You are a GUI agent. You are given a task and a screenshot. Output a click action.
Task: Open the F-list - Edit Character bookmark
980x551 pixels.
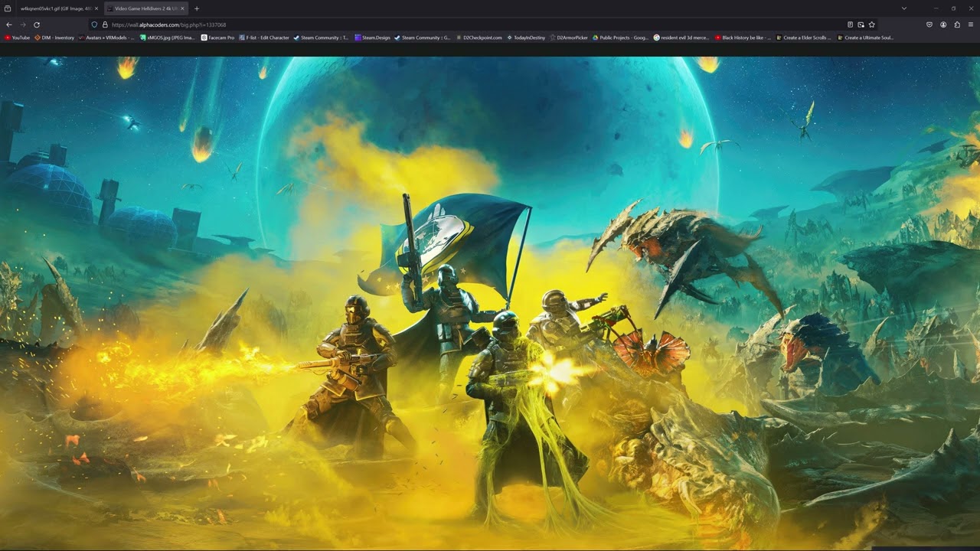click(264, 37)
